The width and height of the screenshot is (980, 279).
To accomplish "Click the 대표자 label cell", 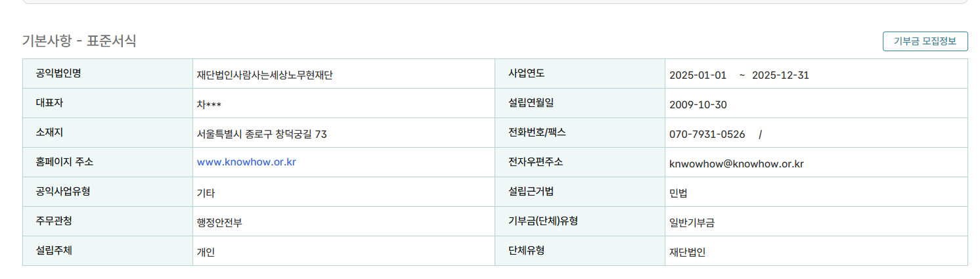I will [x=108, y=103].
